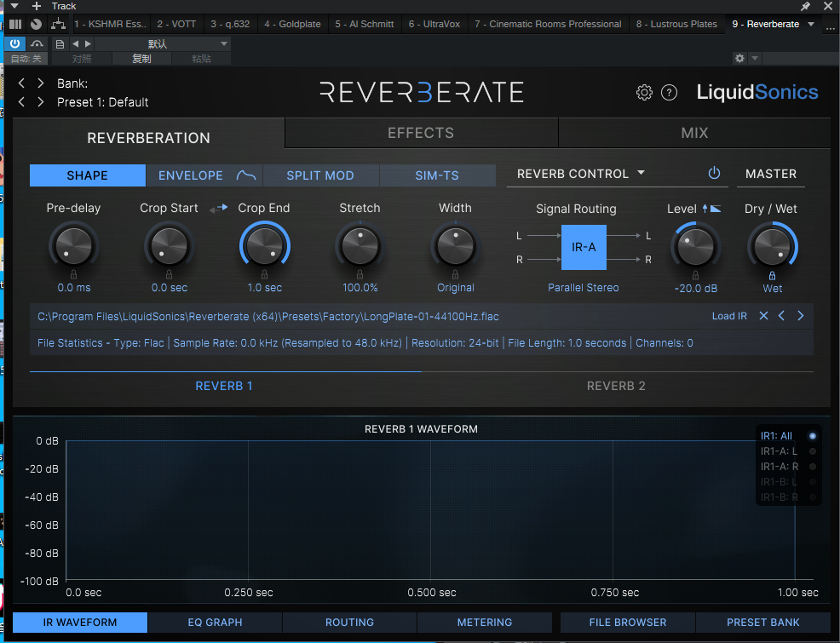Image resolution: width=840 pixels, height=643 pixels.
Task: Expand the insert tabs overflow arrow
Action: click(x=811, y=24)
